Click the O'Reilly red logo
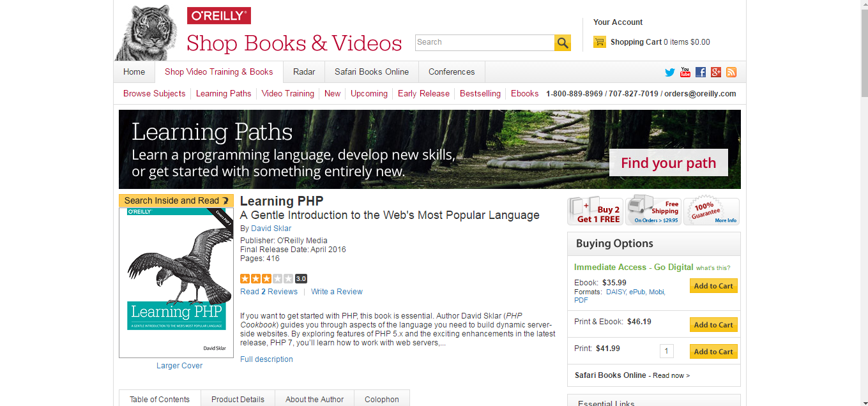This screenshot has height=406, width=868. tap(218, 16)
